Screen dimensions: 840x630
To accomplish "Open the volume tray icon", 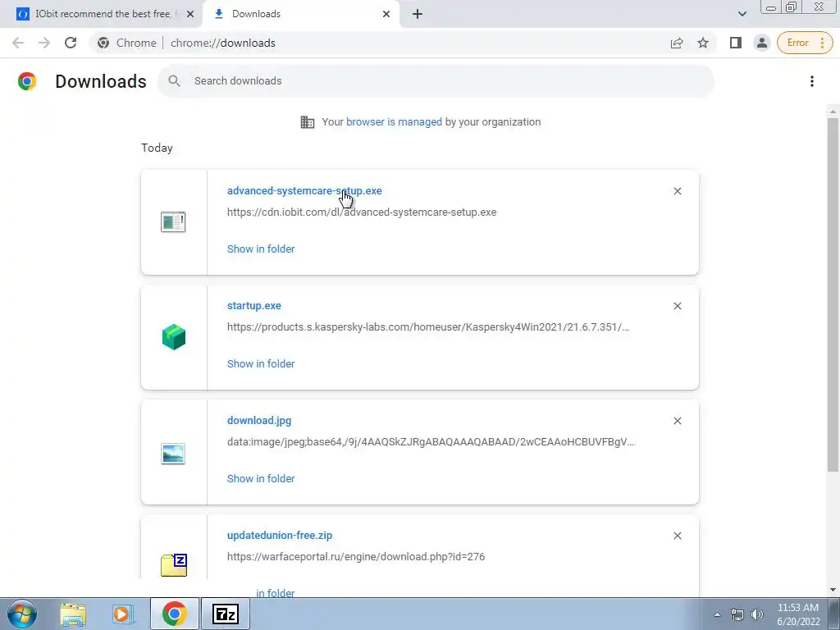I will 757,614.
